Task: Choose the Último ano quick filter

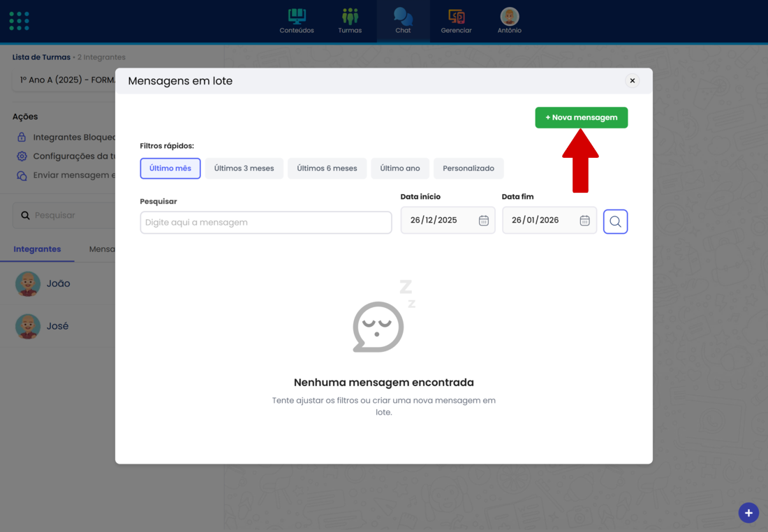Action: pyautogui.click(x=400, y=168)
